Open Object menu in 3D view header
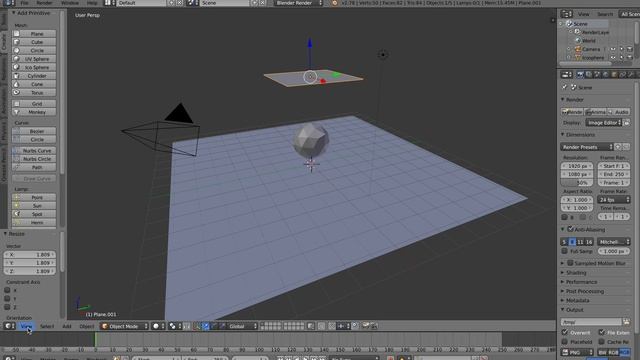 pyautogui.click(x=87, y=326)
